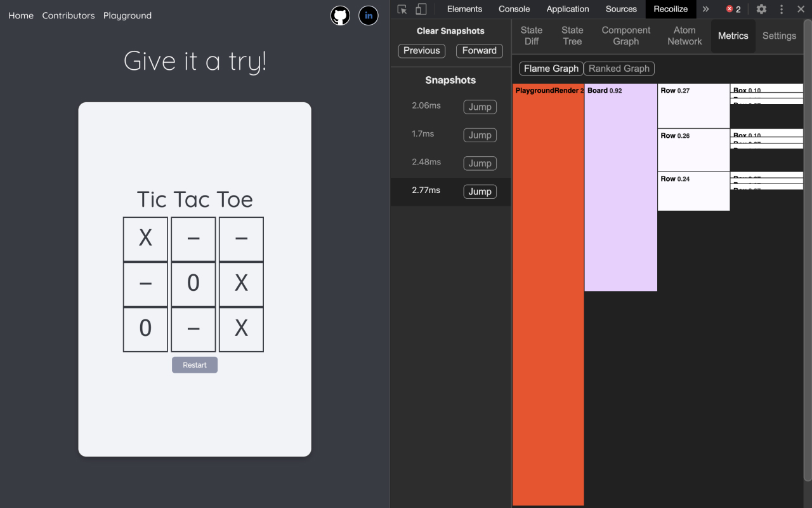Select the Row 0.26 flame bar
Screen dimensions: 812x508
point(694,150)
